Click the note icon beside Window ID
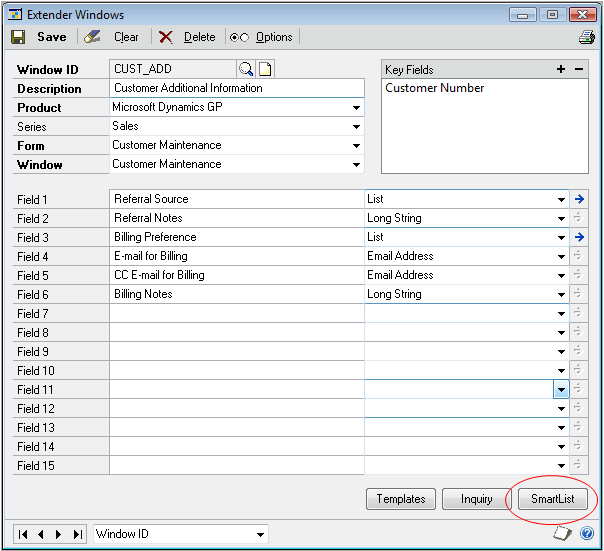Viewport: 604px width, 551px height. point(265,69)
